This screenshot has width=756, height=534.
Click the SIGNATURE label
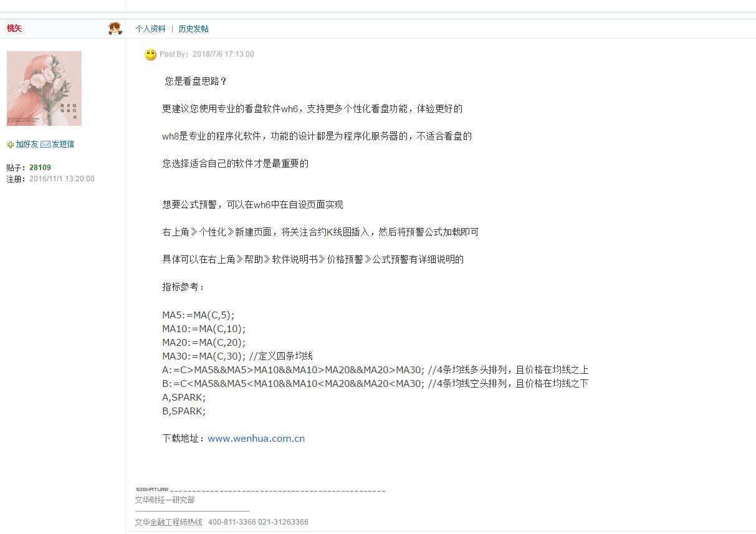[152, 490]
